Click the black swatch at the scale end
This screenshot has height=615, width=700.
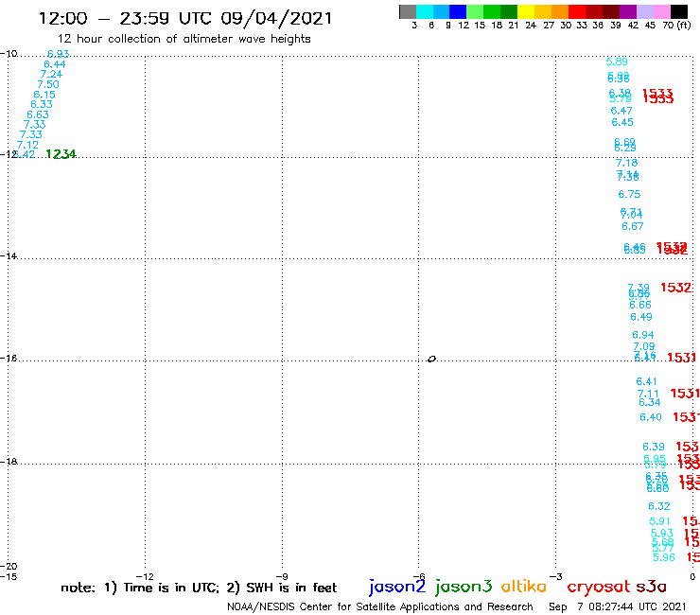(x=678, y=11)
